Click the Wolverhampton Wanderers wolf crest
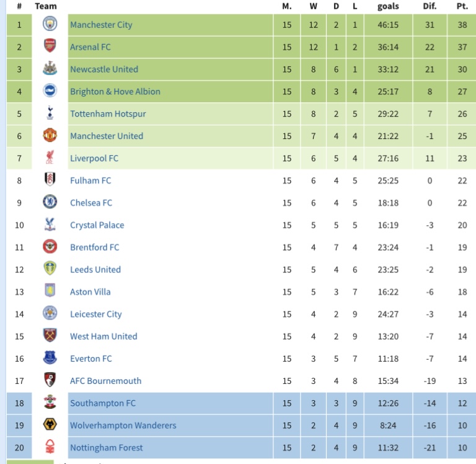Screen dimensions: 476x464 [50, 426]
